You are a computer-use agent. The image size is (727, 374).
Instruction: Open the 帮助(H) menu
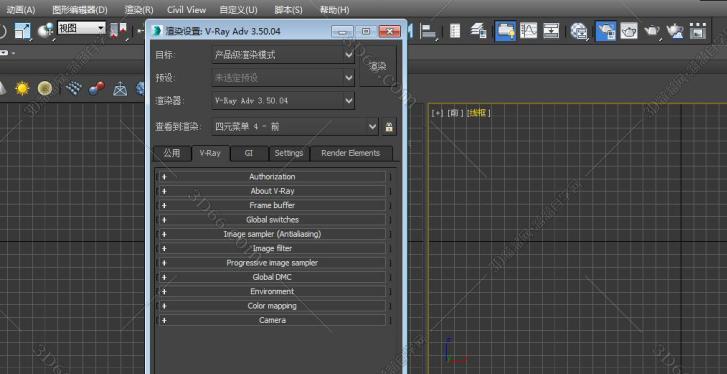pos(334,10)
